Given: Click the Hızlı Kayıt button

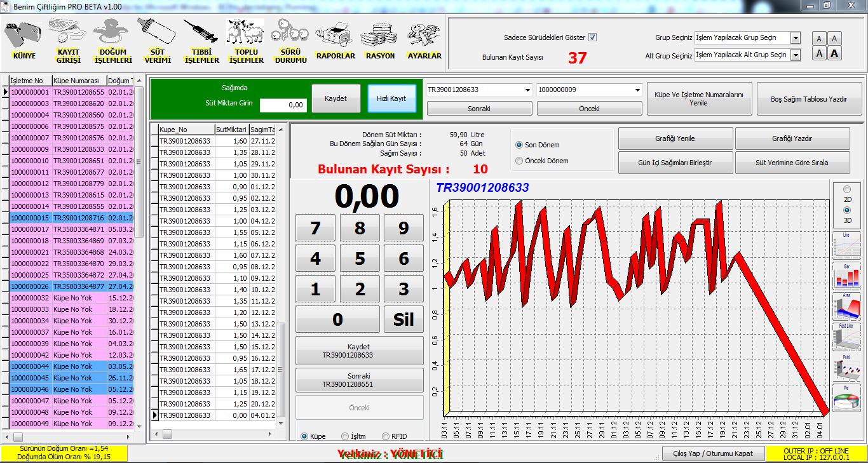Looking at the screenshot, I should click(391, 98).
